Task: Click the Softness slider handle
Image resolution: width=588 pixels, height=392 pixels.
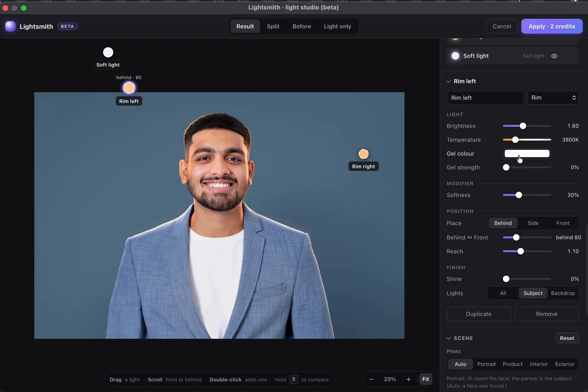Action: tap(519, 195)
